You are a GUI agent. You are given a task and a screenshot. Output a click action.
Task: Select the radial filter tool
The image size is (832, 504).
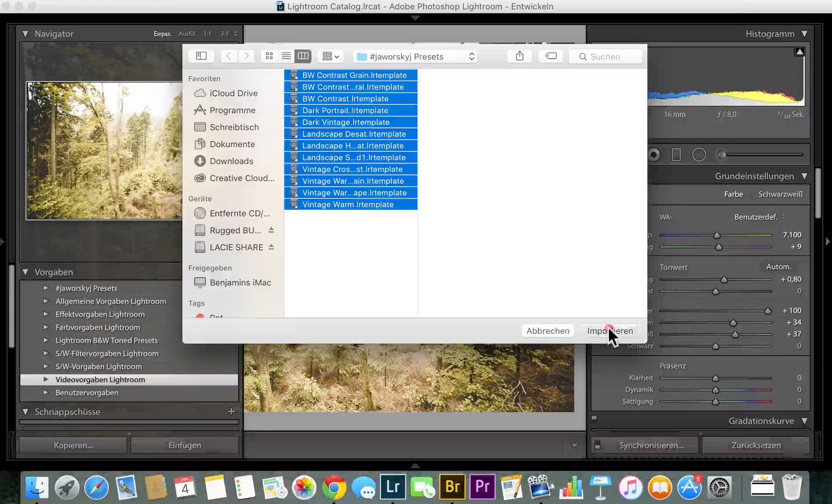tap(699, 155)
